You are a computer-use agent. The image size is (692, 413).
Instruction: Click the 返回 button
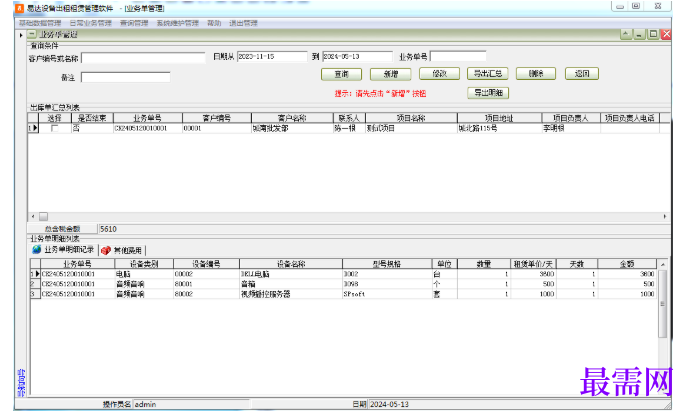(582, 74)
